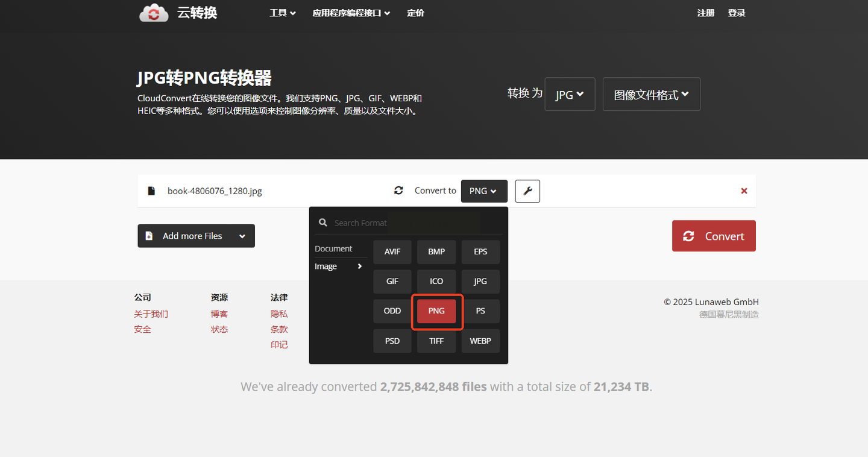Click 注册 to sign up
This screenshot has width=868, height=457.
pyautogui.click(x=706, y=13)
